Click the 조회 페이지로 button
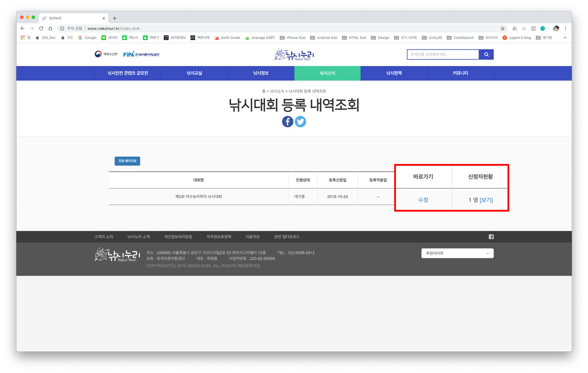Image resolution: width=588 pixels, height=373 pixels. coord(126,161)
